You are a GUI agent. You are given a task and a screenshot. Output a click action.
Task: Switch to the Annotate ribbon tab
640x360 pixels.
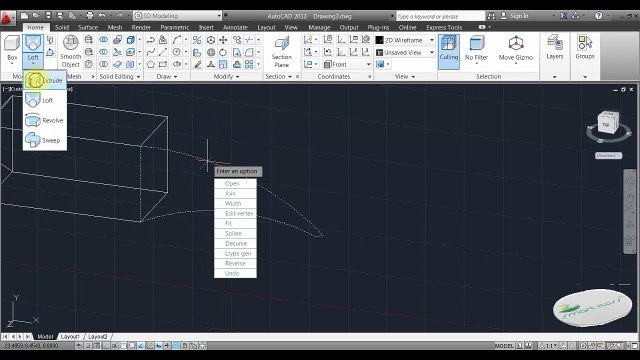pos(235,27)
